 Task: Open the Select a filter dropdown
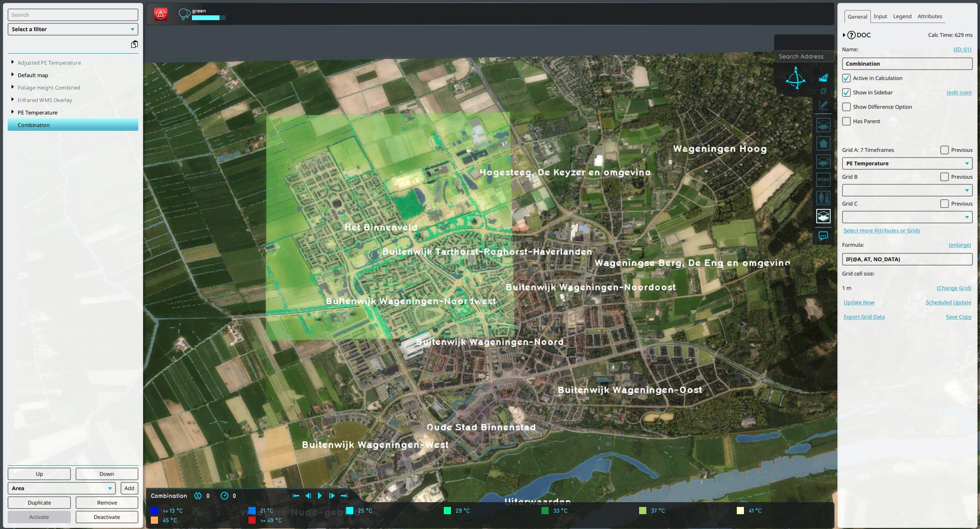(73, 29)
